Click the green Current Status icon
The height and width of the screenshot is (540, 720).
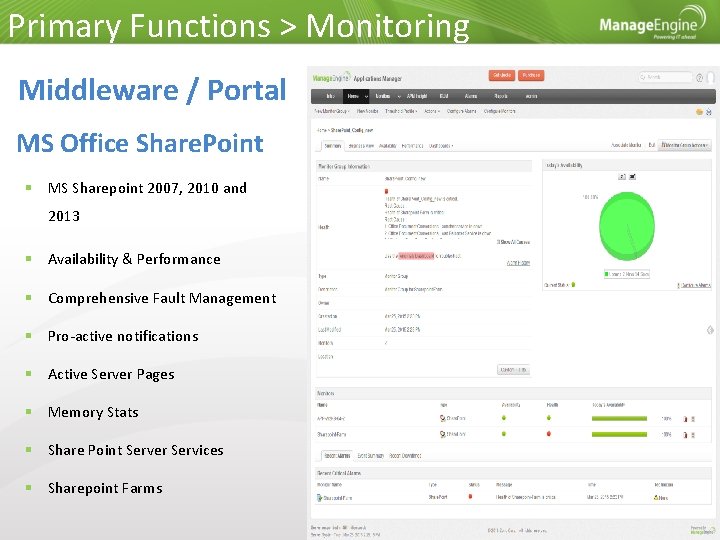click(x=573, y=285)
